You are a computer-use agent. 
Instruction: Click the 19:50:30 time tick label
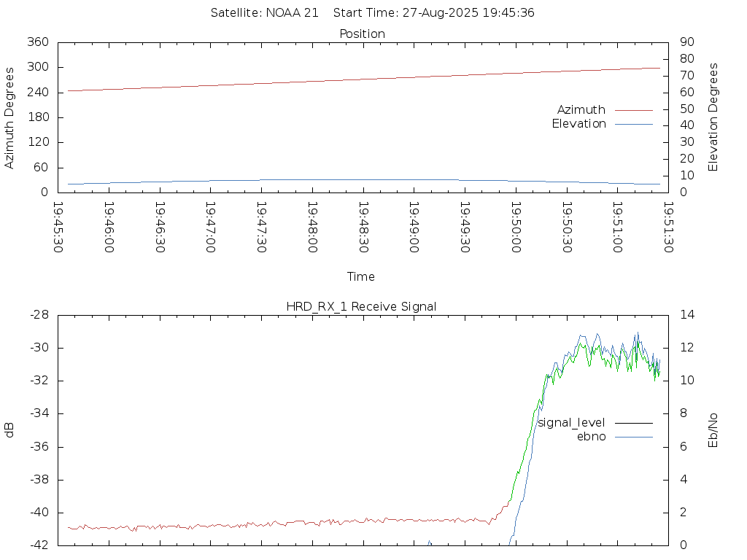567,227
